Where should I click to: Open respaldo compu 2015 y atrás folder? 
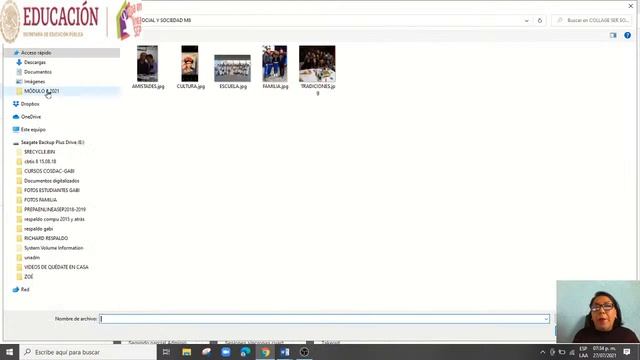pyautogui.click(x=54, y=219)
